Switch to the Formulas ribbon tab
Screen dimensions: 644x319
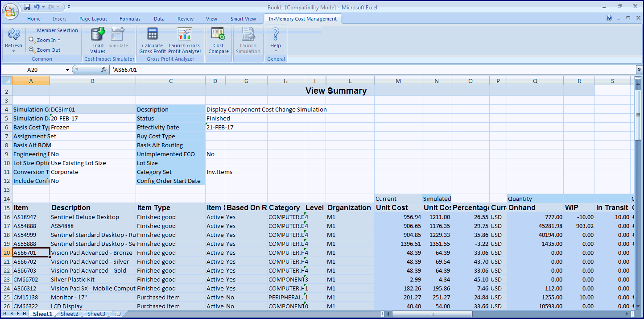pos(130,19)
